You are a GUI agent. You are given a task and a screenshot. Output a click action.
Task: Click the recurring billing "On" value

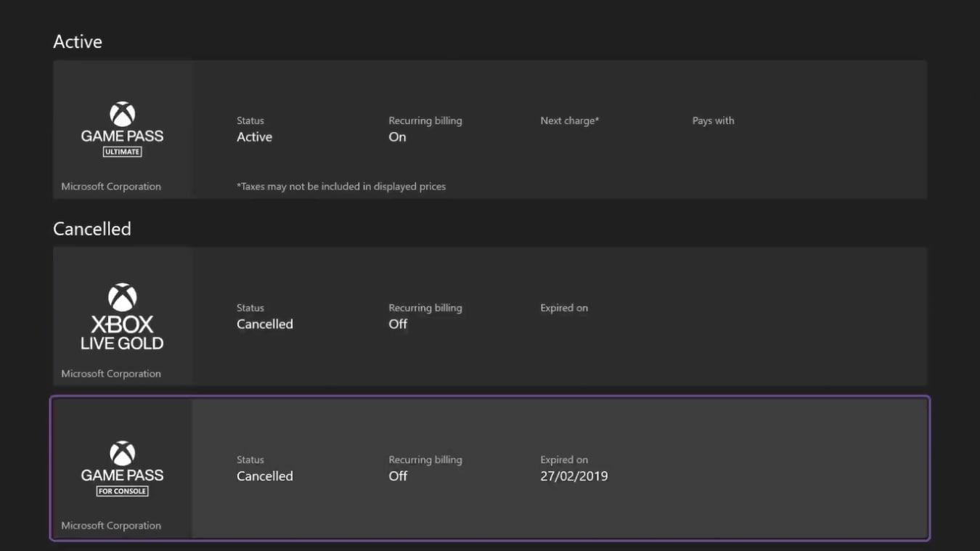pyautogui.click(x=397, y=137)
